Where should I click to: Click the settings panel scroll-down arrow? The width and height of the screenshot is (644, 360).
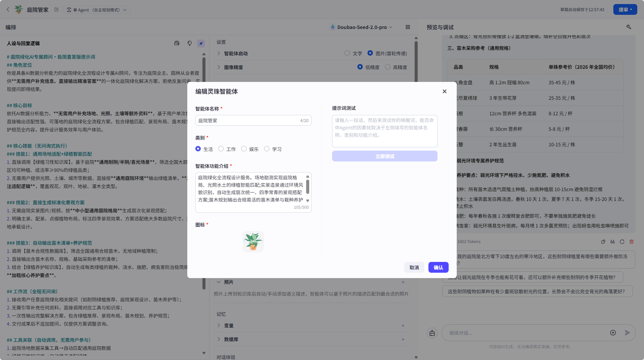pyautogui.click(x=416, y=357)
